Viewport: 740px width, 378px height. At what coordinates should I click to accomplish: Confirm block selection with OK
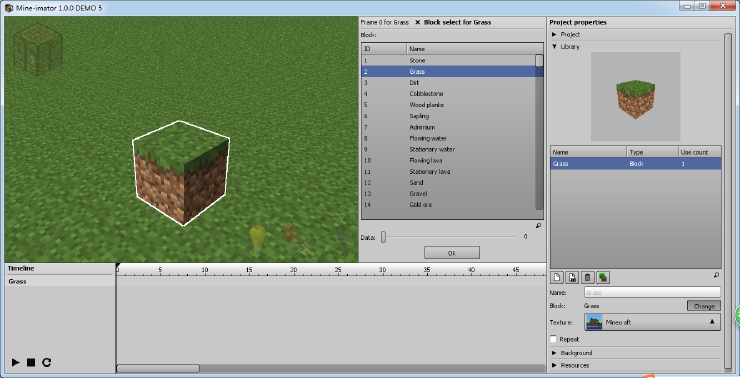coord(452,253)
